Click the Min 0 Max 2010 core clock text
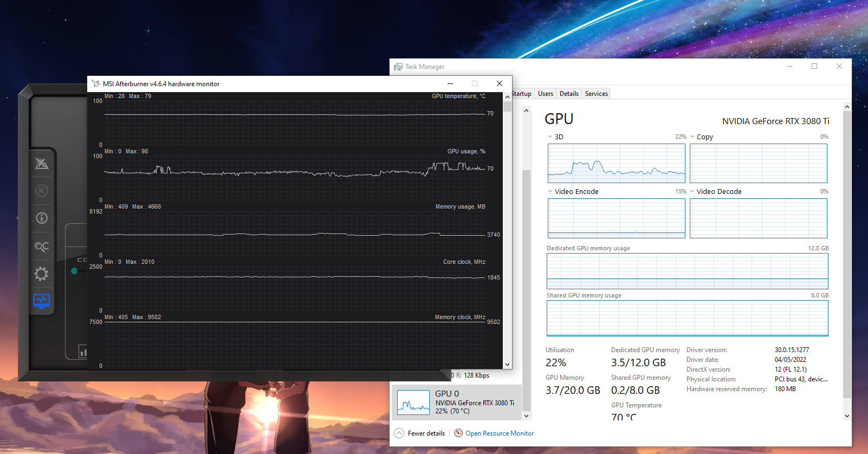This screenshot has height=454, width=868. (129, 262)
